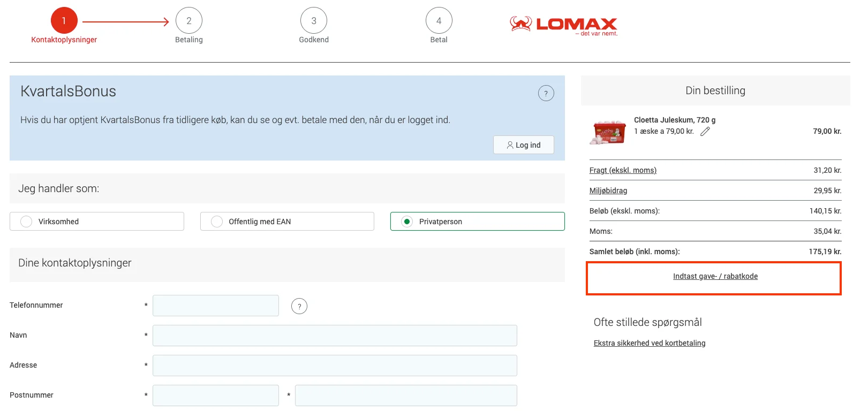
Task: Click the Ofte stillede spørgsmål heading
Action: (647, 322)
